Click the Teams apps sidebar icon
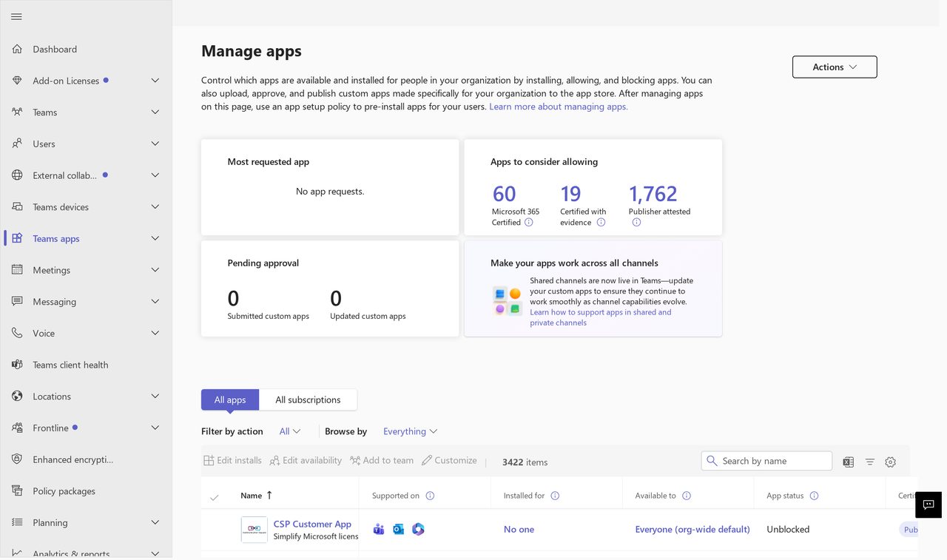947x560 pixels. (17, 238)
